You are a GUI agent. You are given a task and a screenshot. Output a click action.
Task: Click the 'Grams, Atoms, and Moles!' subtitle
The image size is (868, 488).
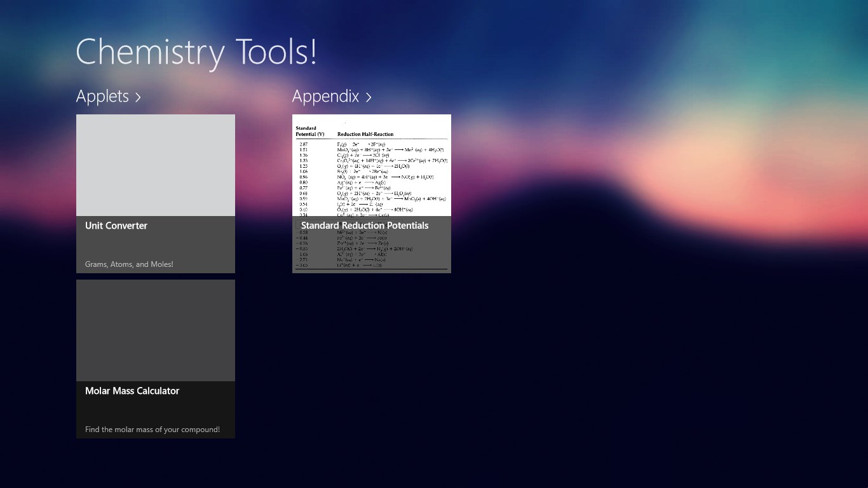click(129, 264)
